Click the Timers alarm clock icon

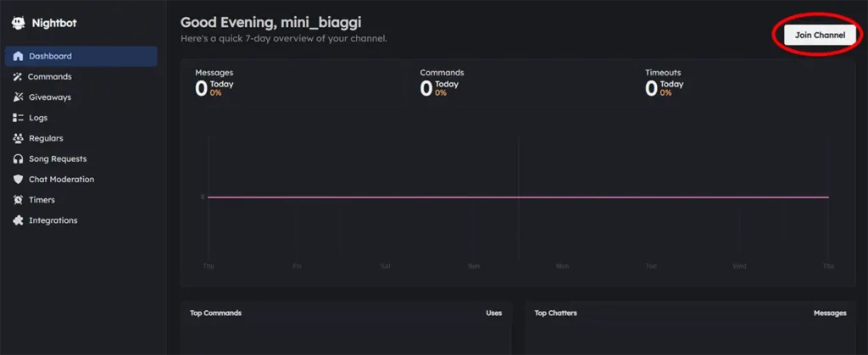tap(19, 200)
